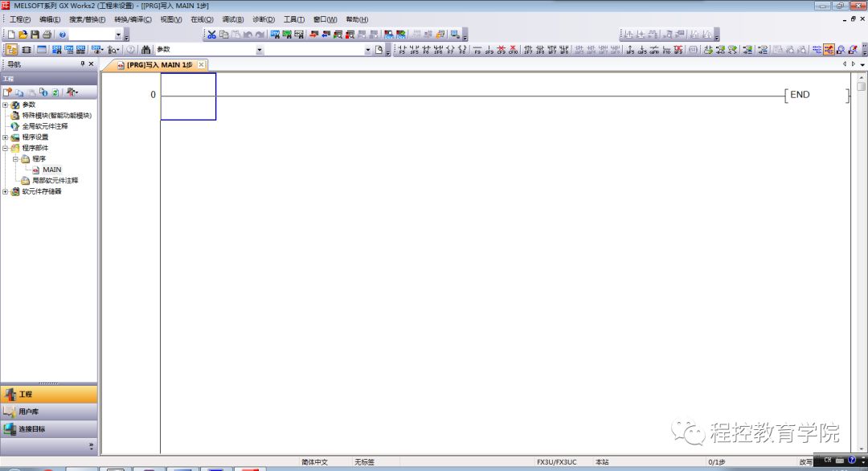This screenshot has height=471, width=868.
Task: Open the 参数 search dropdown arrow
Action: point(259,50)
